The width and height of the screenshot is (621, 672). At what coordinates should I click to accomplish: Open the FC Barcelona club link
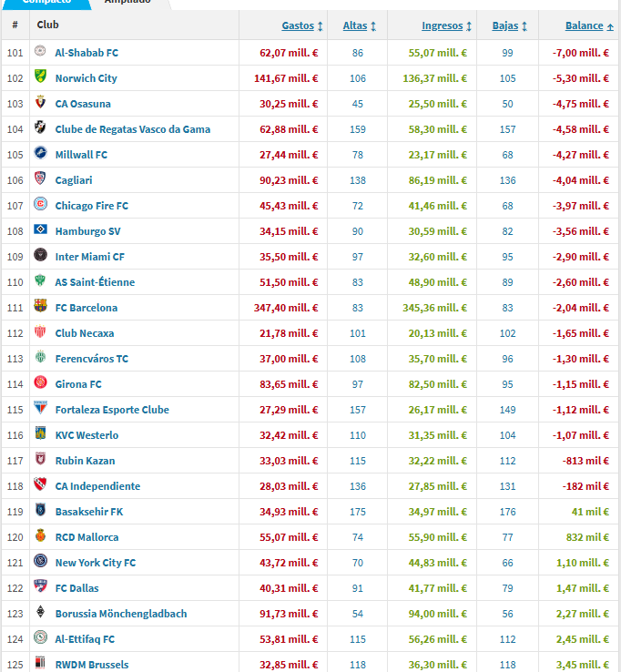click(x=87, y=308)
